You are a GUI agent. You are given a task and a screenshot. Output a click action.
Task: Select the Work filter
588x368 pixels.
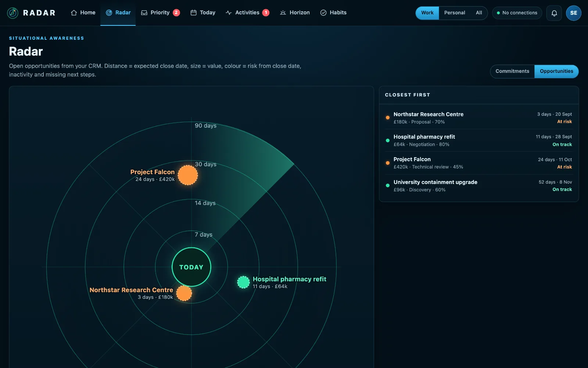click(427, 13)
